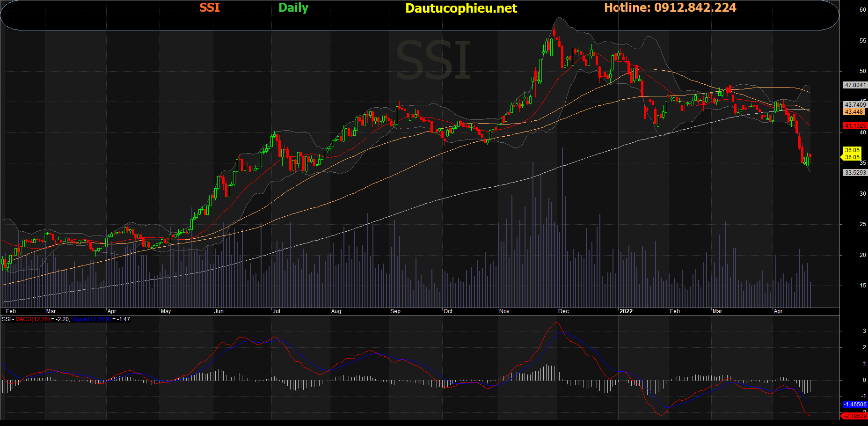Viewport: 868px width, 426px height.
Task: Click the Jul month marker on time axis
Action: point(277,311)
